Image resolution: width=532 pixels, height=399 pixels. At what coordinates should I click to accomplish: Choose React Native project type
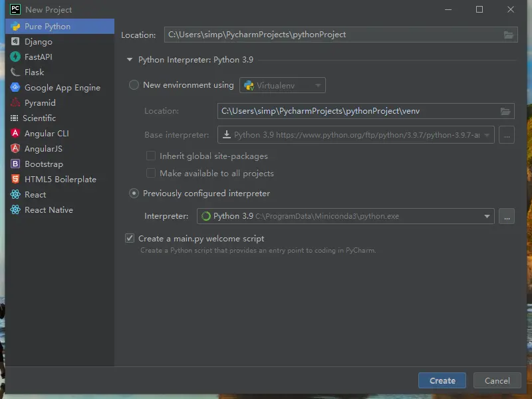click(x=60, y=209)
